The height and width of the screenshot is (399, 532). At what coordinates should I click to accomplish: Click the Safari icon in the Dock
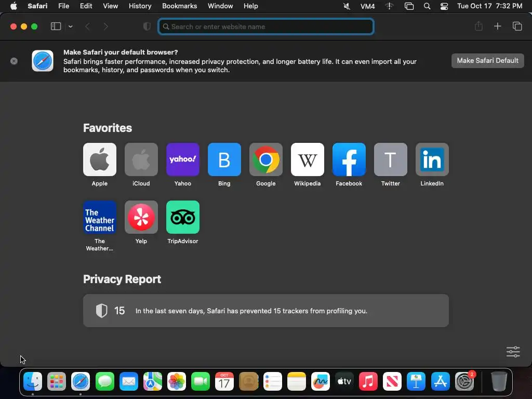click(x=81, y=381)
